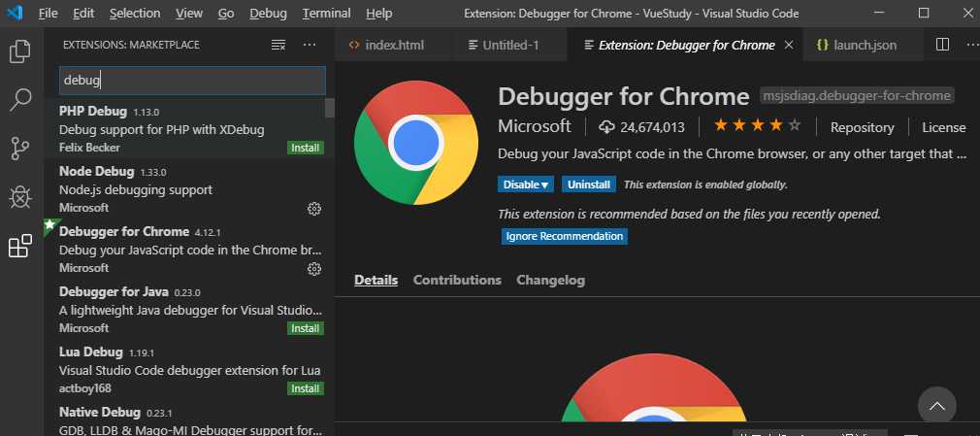Open the Search view in activity bar
This screenshot has width=980, height=436.
click(20, 99)
